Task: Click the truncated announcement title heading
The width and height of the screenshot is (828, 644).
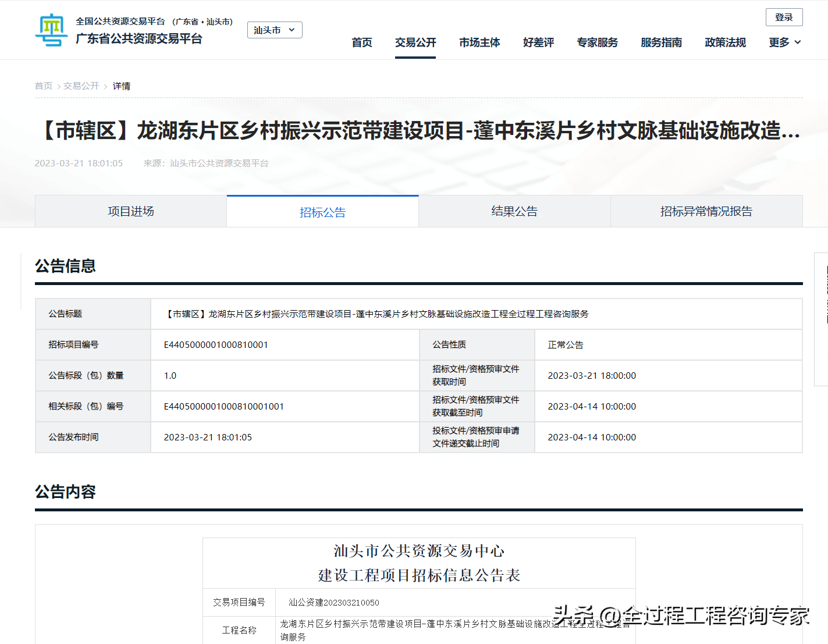Action: [418, 131]
